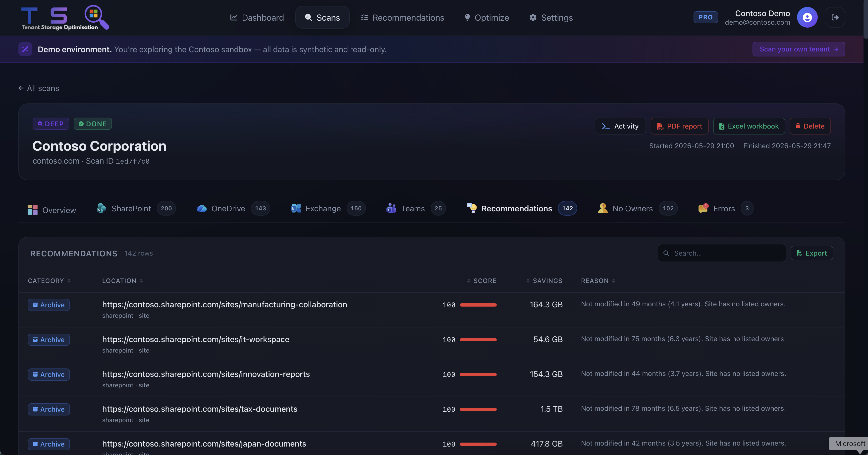Click the sign-out icon button
The height and width of the screenshot is (455, 868).
835,17
